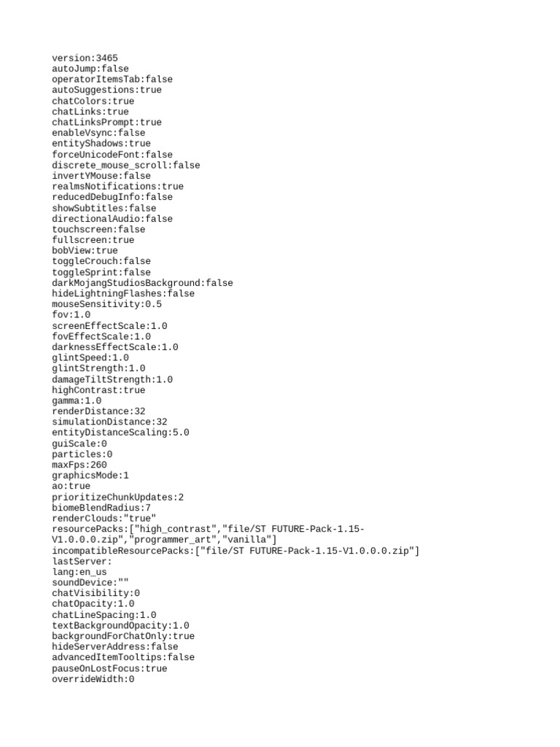Place cursor on lang:en_us line

(79, 572)
